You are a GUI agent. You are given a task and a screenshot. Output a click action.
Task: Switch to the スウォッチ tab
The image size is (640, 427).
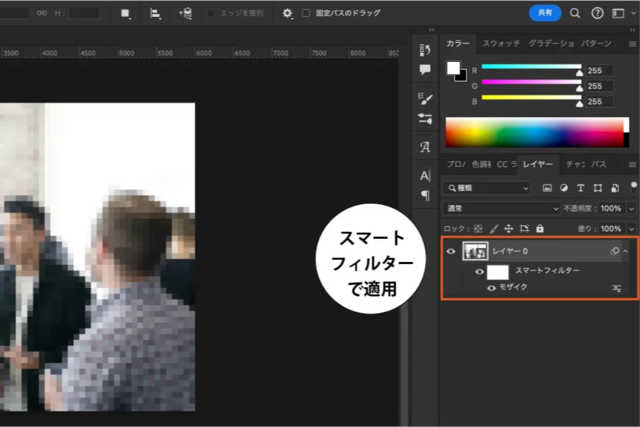pos(501,44)
